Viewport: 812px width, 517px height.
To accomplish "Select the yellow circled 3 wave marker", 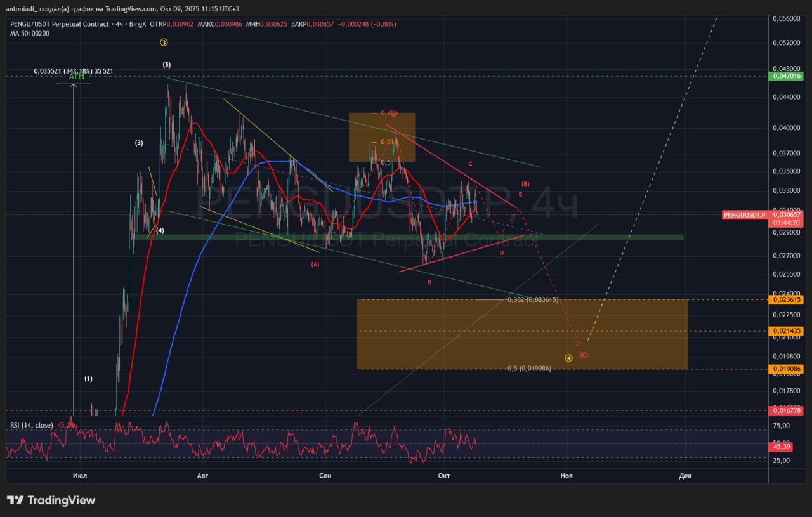I will tap(164, 43).
